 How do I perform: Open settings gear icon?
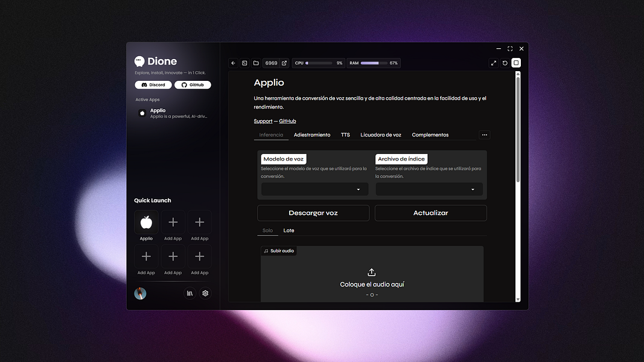(x=205, y=293)
